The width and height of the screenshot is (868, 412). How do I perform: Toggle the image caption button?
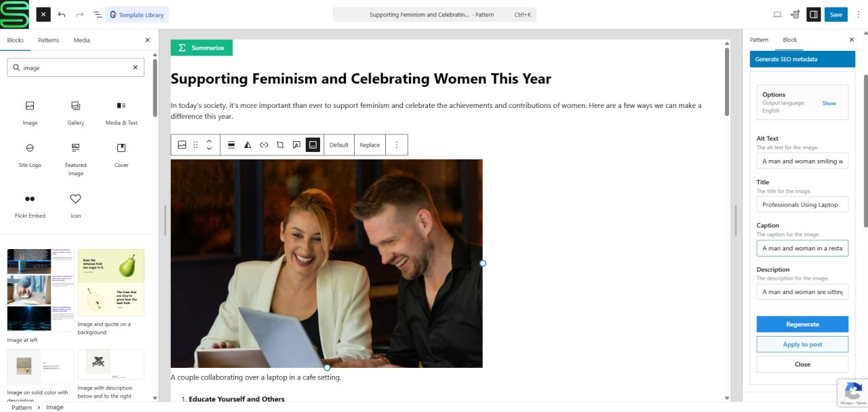pos(313,145)
